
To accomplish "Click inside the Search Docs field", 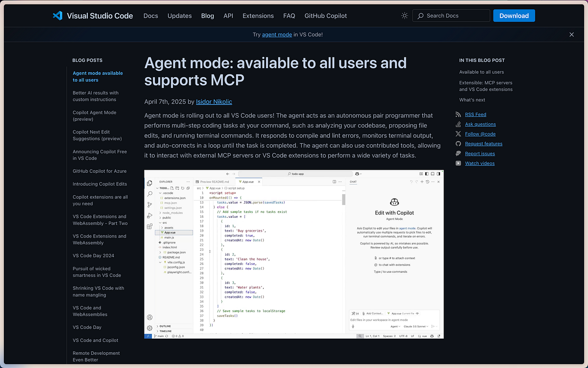I will coord(451,15).
